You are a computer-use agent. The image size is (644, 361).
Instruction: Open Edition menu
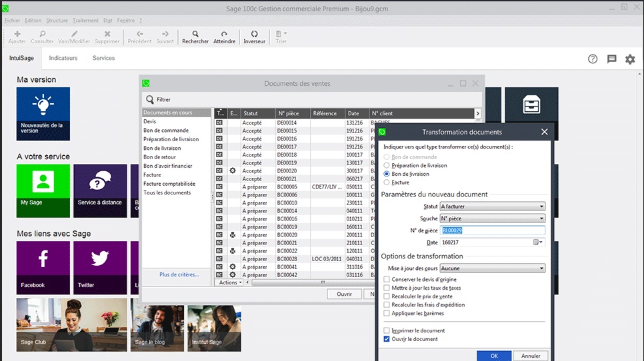(x=33, y=21)
